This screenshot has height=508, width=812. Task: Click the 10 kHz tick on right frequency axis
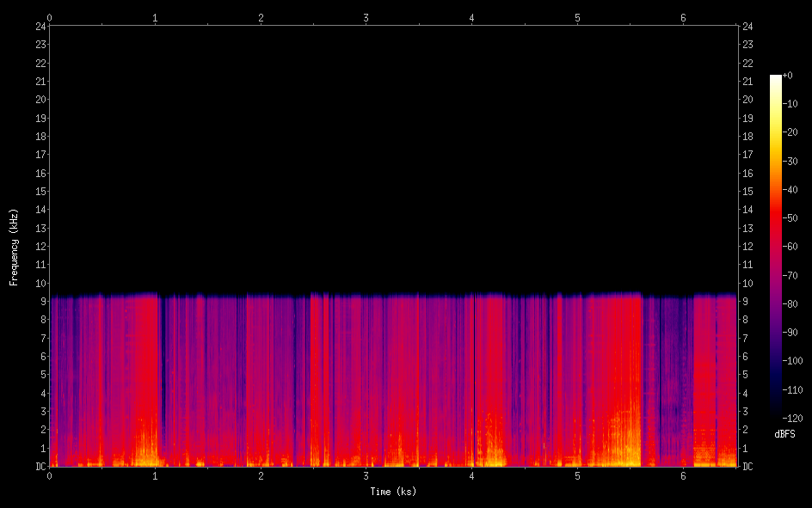point(747,284)
